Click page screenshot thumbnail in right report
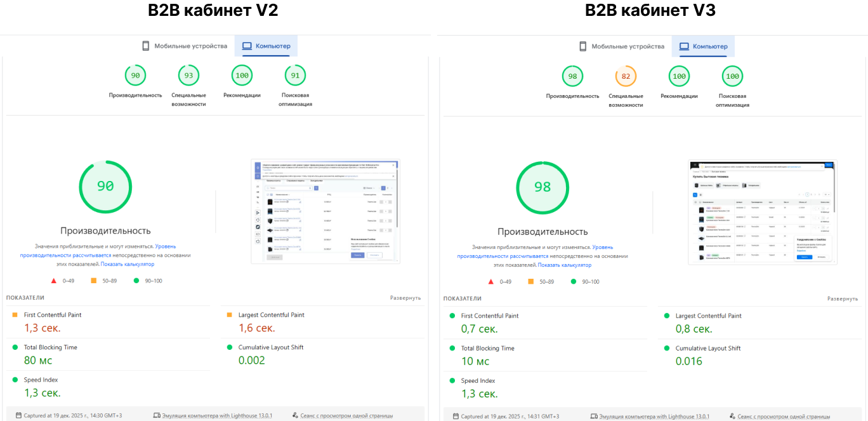The width and height of the screenshot is (868, 421). pos(762,211)
